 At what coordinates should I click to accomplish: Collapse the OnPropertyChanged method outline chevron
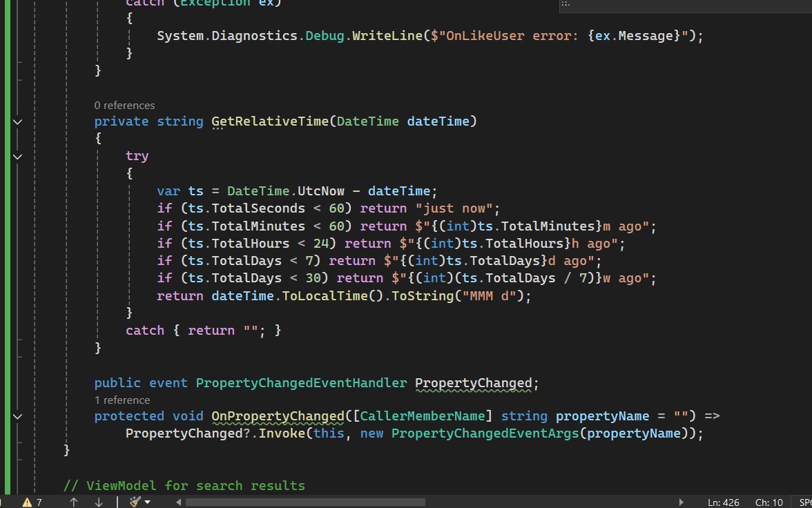18,416
